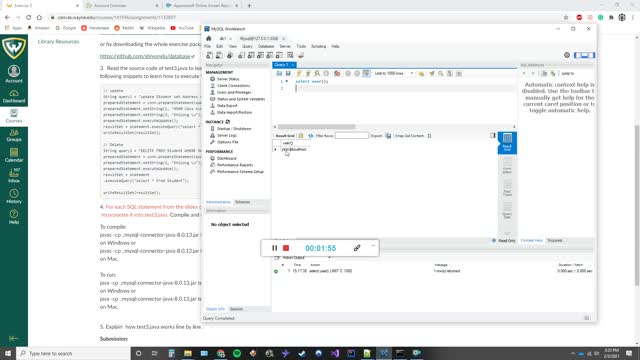Select the Form Editor side panel button
Image resolution: width=640 pixels, height=360 pixels.
[507, 165]
